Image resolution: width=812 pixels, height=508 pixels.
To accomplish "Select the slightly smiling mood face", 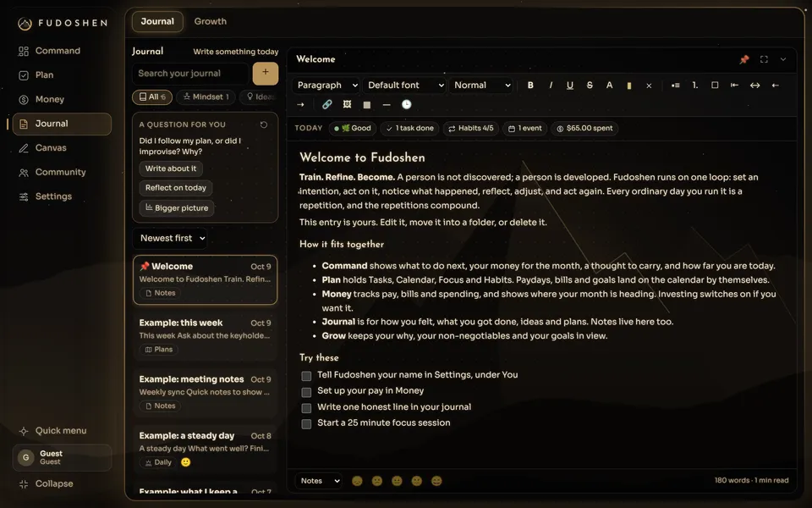I will click(x=416, y=481).
